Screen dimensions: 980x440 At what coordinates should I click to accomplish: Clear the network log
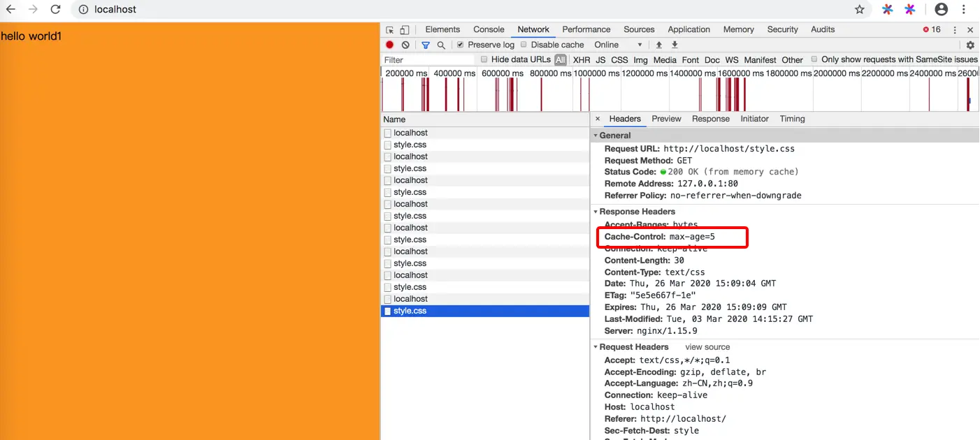tap(405, 45)
